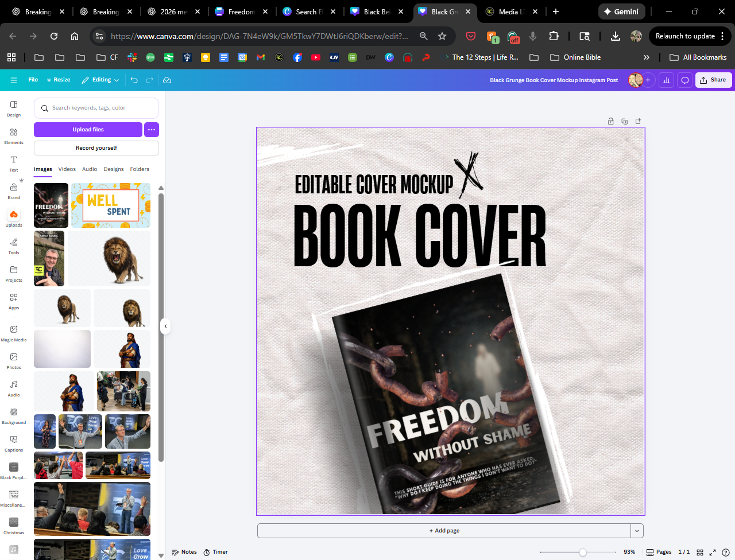Enter fullscreen with the expand arrows icon
The width and height of the screenshot is (735, 560).
point(713,552)
